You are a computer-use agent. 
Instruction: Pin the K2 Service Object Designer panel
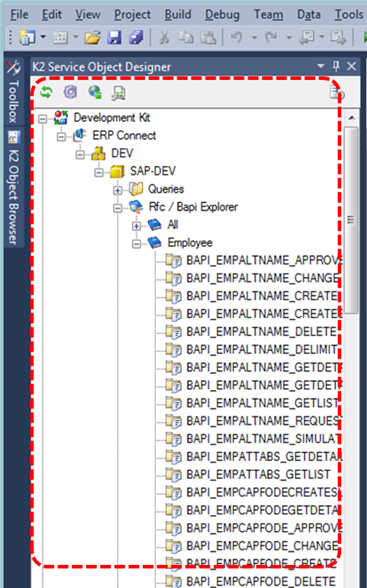point(336,66)
